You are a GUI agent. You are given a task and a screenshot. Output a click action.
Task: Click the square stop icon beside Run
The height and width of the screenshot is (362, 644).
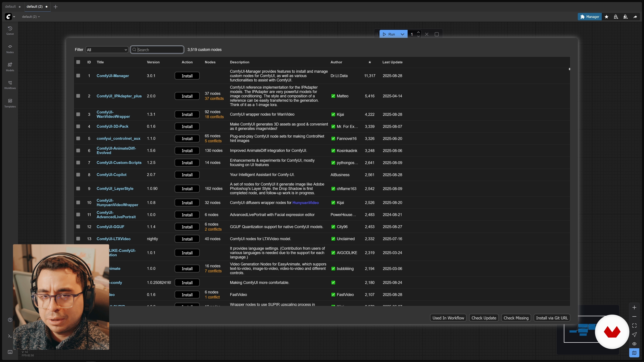437,34
